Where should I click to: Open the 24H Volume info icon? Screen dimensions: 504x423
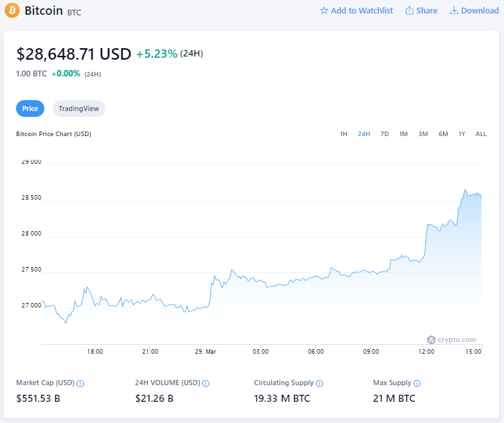(205, 383)
